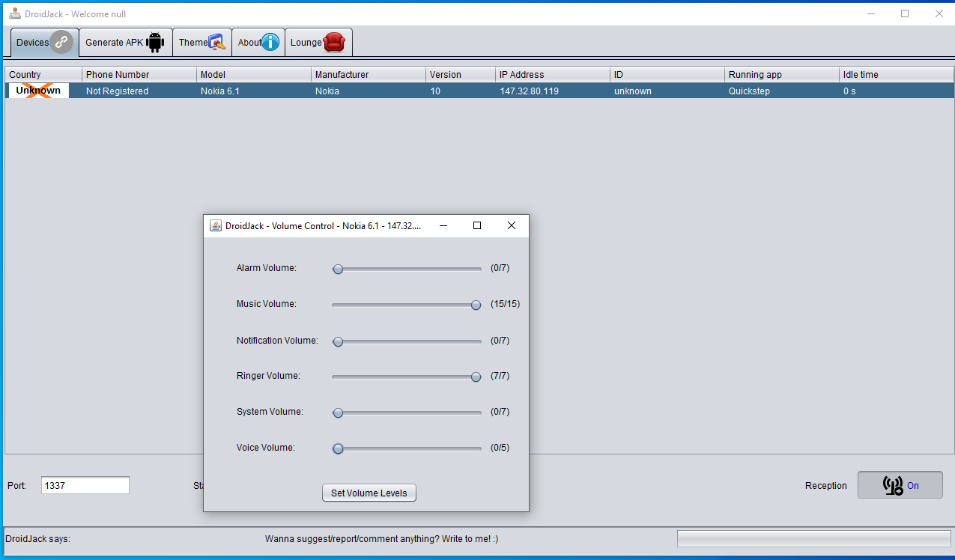
Task: Click the Version column header
Action: tap(461, 75)
